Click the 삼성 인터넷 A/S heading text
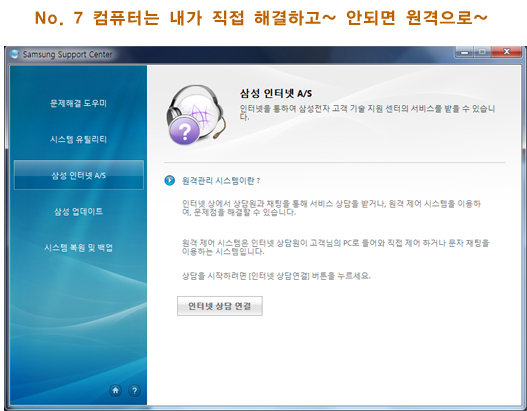Image resolution: width=527 pixels, height=411 pixels. [x=276, y=93]
